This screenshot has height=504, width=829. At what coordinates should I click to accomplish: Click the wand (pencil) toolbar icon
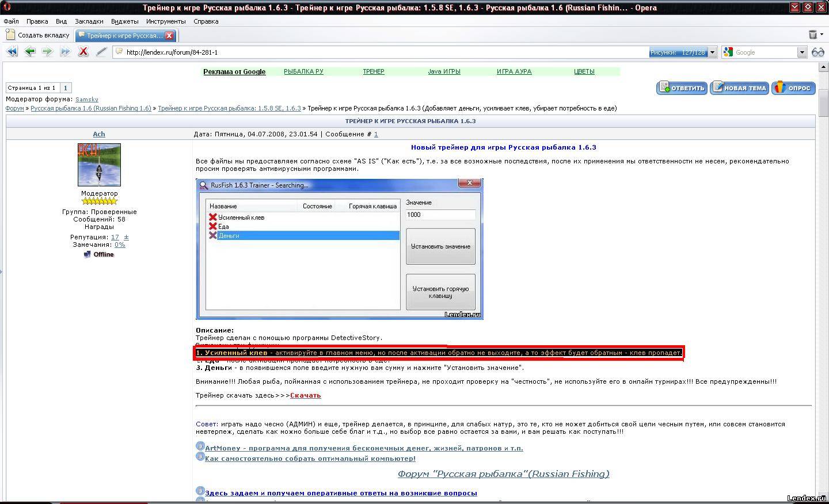[101, 52]
